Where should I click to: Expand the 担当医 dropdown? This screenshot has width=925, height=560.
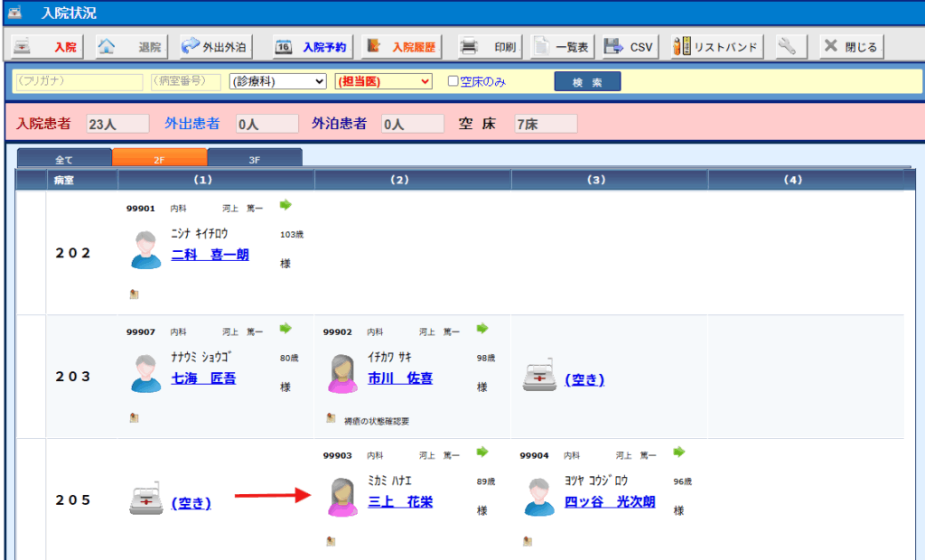point(383,81)
